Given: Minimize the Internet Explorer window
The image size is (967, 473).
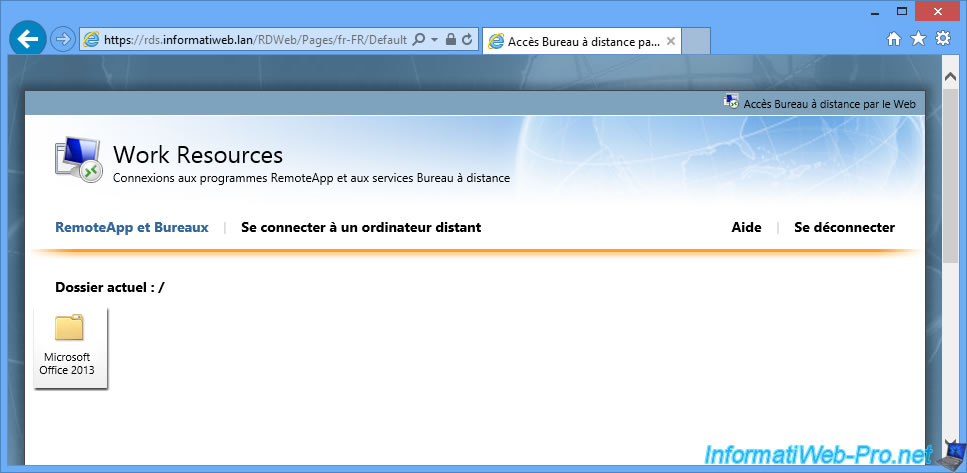Looking at the screenshot, I should coord(875,12).
